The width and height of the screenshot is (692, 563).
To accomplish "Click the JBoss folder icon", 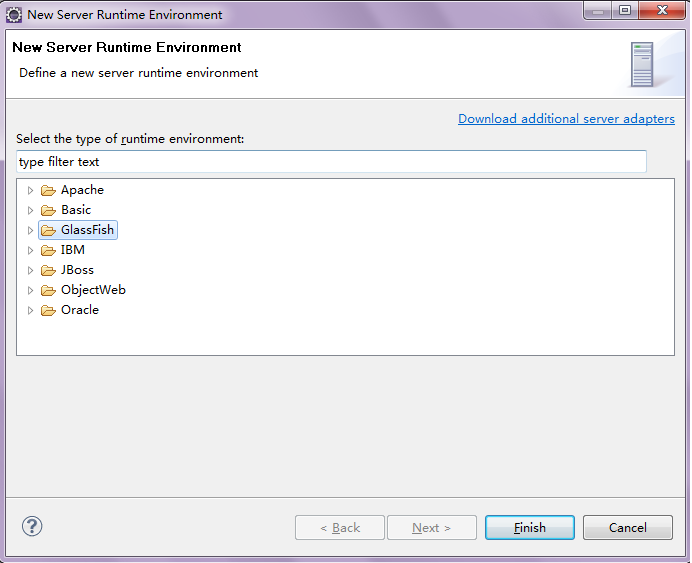I will pos(48,270).
